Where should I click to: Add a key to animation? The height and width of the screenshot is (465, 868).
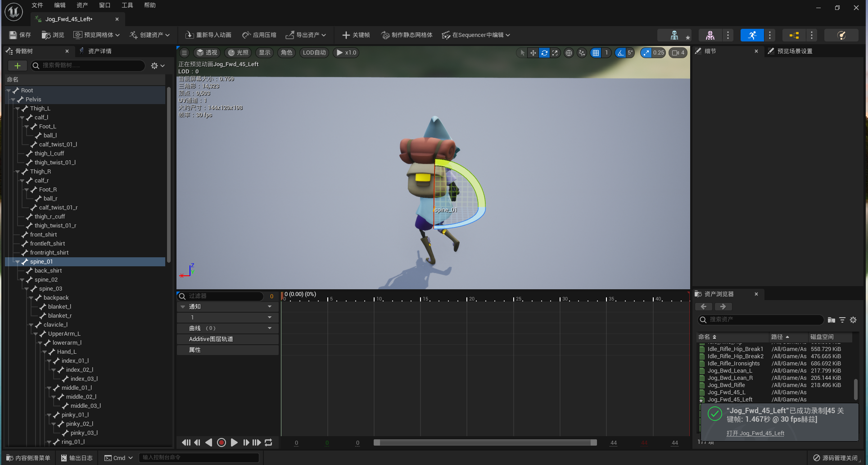[356, 35]
